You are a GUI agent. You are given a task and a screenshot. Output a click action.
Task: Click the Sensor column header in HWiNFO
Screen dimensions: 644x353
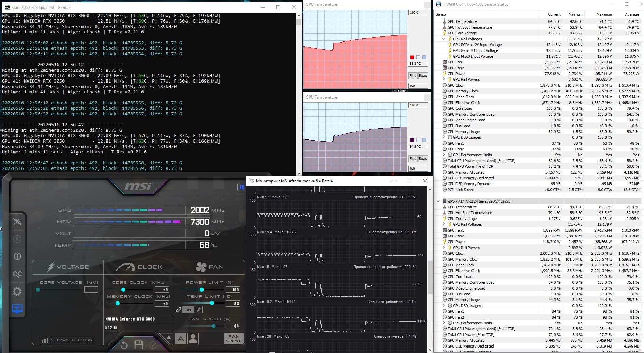click(441, 14)
